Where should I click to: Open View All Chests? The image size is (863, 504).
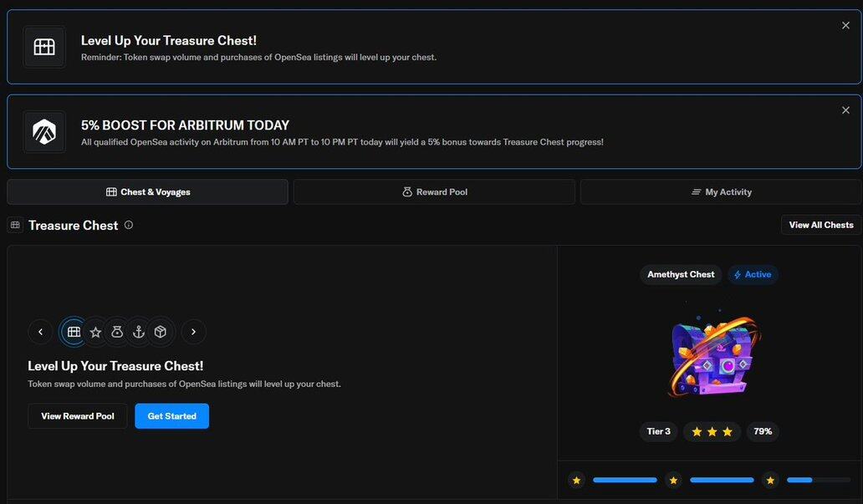tap(820, 225)
